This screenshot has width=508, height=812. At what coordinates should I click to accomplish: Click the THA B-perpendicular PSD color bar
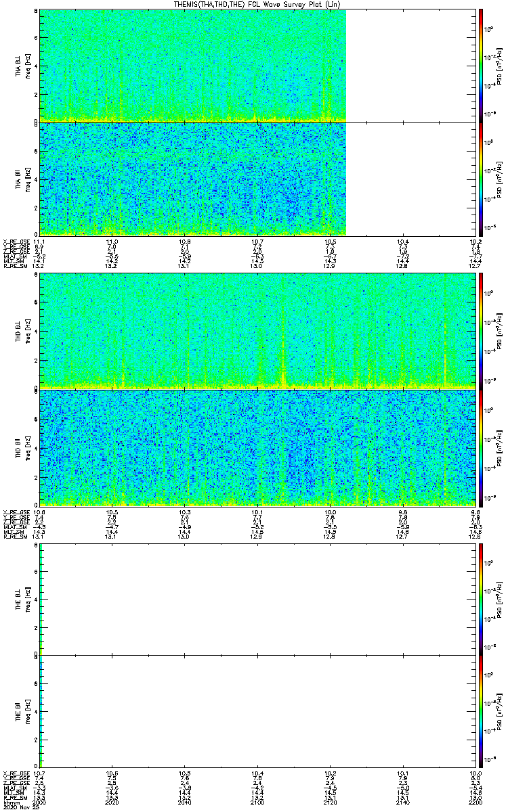481,66
